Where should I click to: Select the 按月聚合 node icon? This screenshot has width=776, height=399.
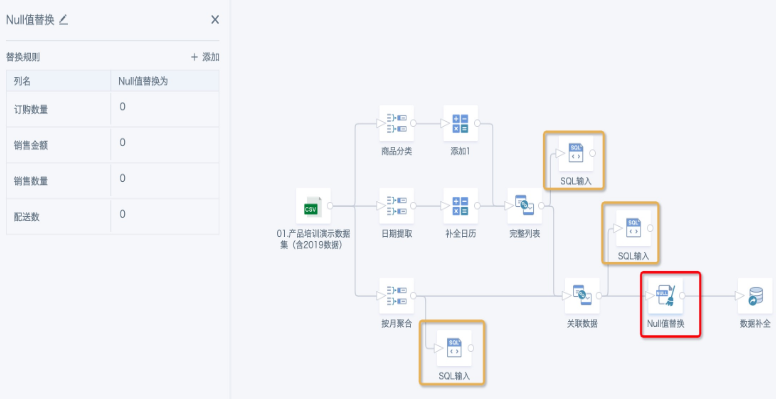tap(396, 296)
